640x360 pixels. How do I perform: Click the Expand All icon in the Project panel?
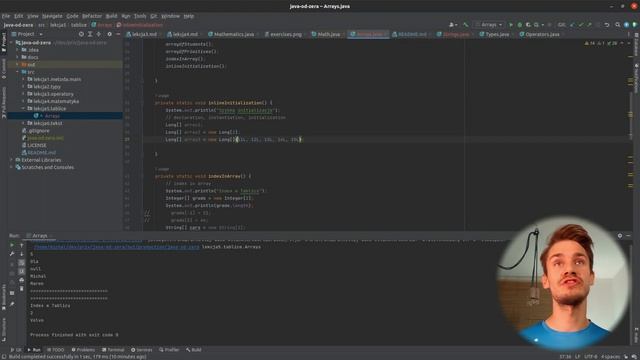tap(90, 34)
